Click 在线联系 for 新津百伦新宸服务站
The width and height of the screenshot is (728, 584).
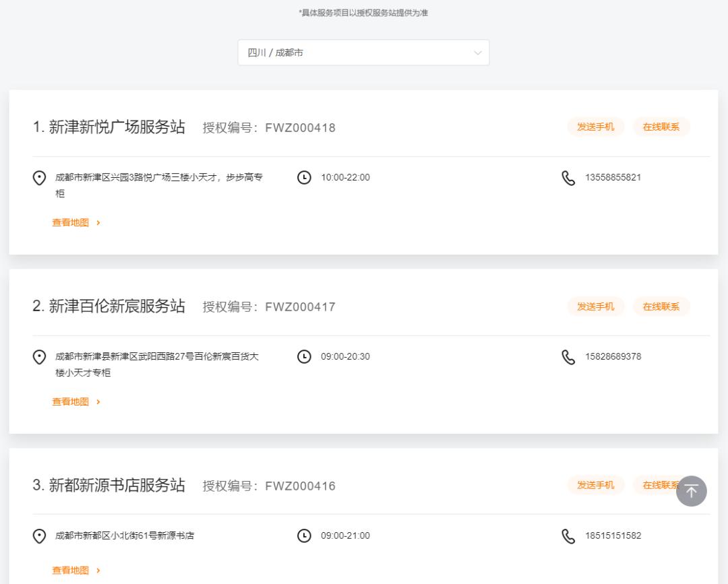pyautogui.click(x=661, y=306)
